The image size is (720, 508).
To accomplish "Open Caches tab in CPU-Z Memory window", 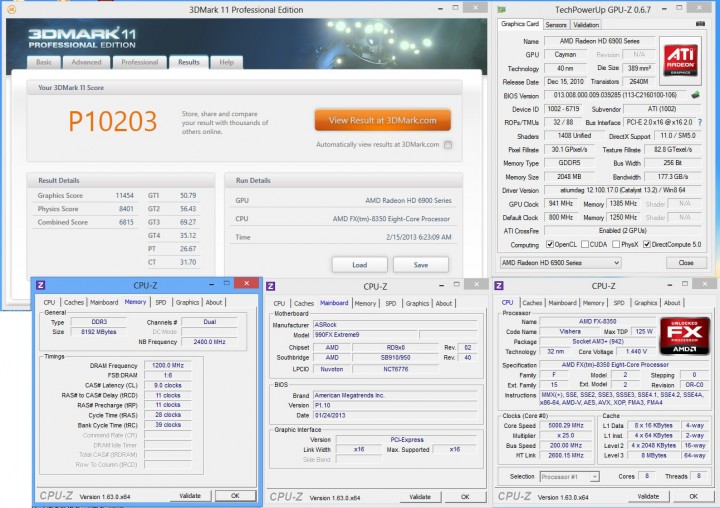I will coord(73,302).
